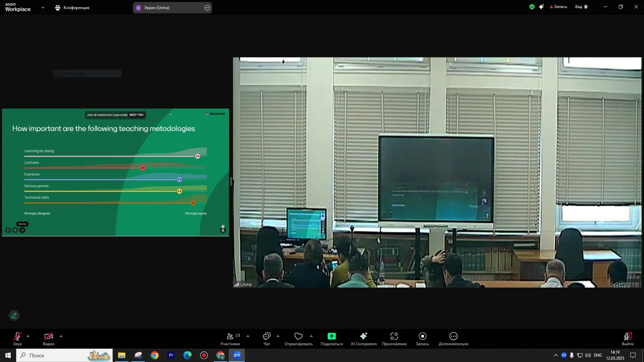
Task: Open the Чат chat panel
Action: (266, 338)
